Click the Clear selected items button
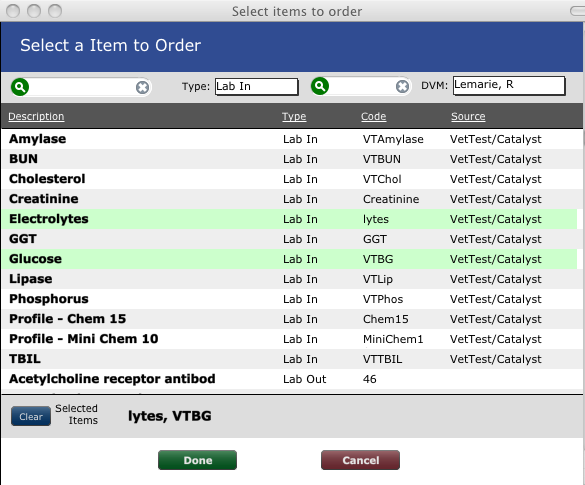The height and width of the screenshot is (485, 585). coord(31,416)
